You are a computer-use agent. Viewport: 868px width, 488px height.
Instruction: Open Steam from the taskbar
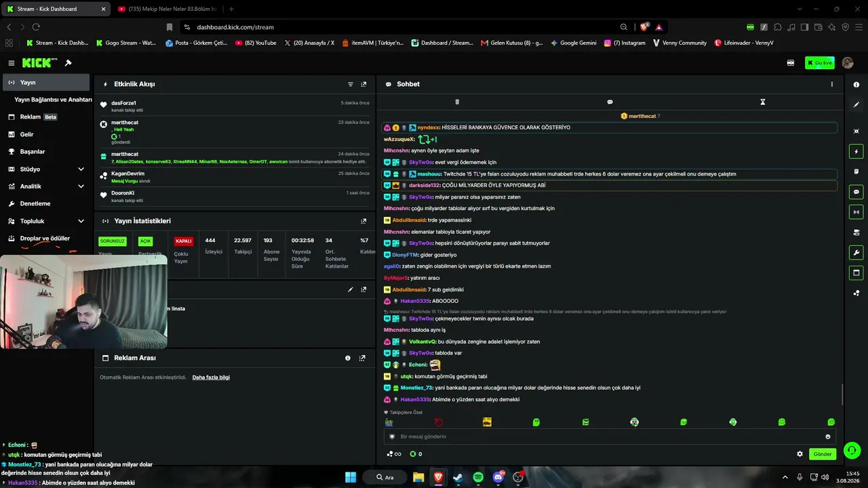[458, 477]
